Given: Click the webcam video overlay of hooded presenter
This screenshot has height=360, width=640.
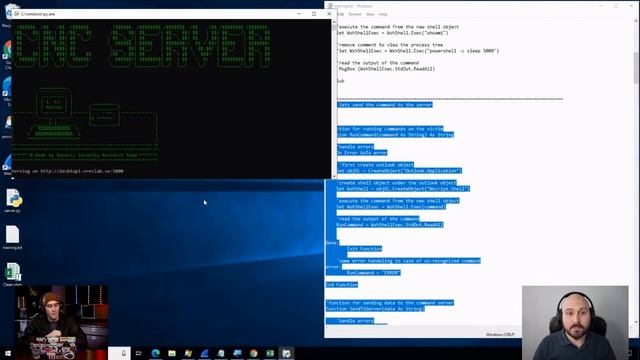Looking at the screenshot, I should tap(62, 322).
